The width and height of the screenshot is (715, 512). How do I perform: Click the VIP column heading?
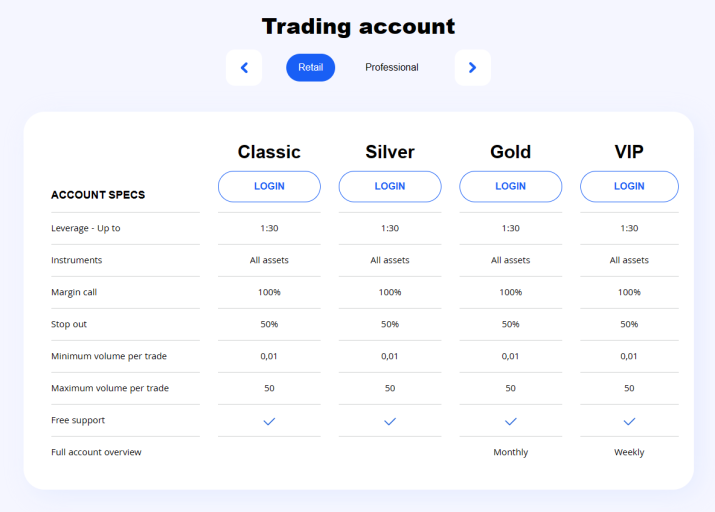coord(629,152)
